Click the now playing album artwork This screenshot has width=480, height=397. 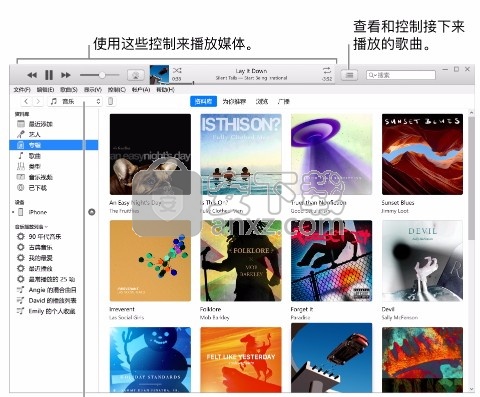tap(159, 74)
